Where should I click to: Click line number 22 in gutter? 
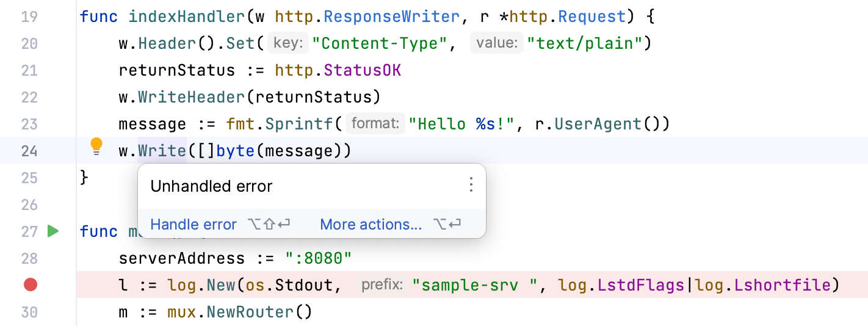point(29,97)
